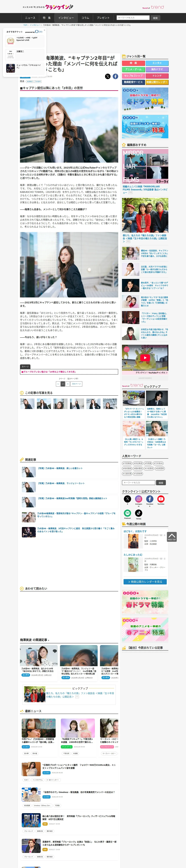186x868 pixels.
Task: Select アニメ・ゲーム genre button
Action: coord(133,69)
